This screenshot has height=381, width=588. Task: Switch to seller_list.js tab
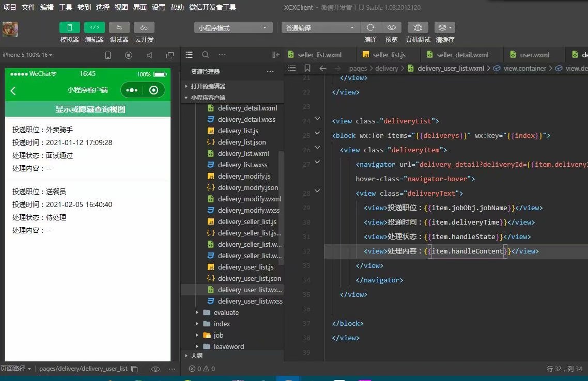coord(389,55)
